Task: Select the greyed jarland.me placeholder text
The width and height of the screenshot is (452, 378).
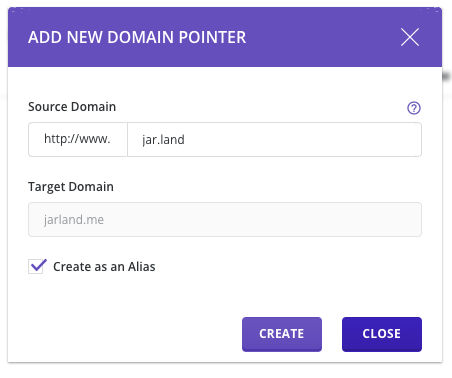Action: point(74,220)
